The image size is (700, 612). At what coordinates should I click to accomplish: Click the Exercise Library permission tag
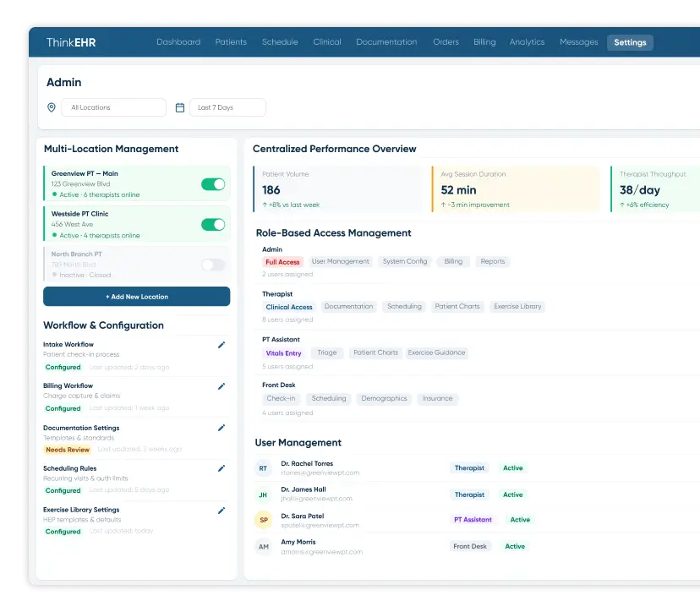click(517, 307)
